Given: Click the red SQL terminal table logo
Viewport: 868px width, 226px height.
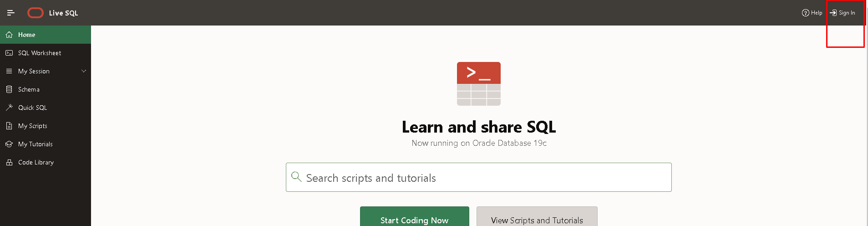Looking at the screenshot, I should [479, 84].
